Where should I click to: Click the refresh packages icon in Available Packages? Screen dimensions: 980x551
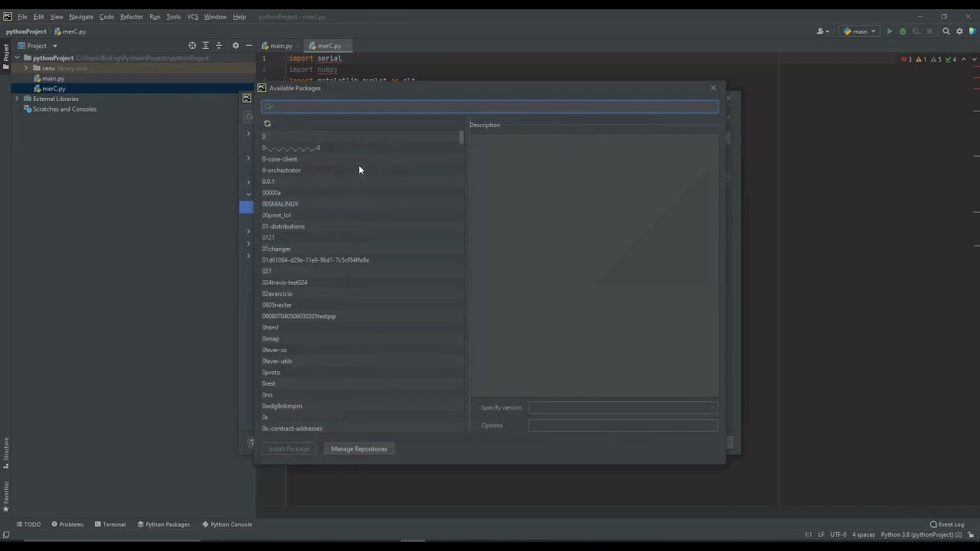click(267, 123)
